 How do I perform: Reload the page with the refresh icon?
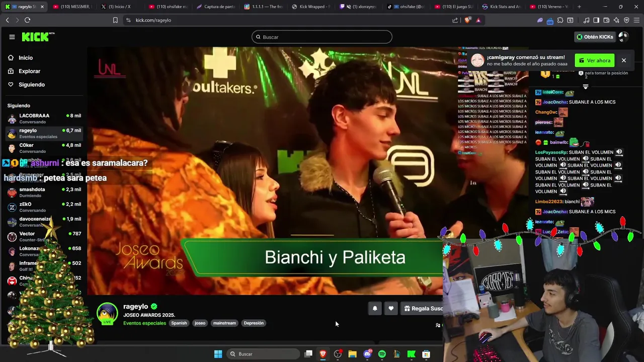(27, 20)
